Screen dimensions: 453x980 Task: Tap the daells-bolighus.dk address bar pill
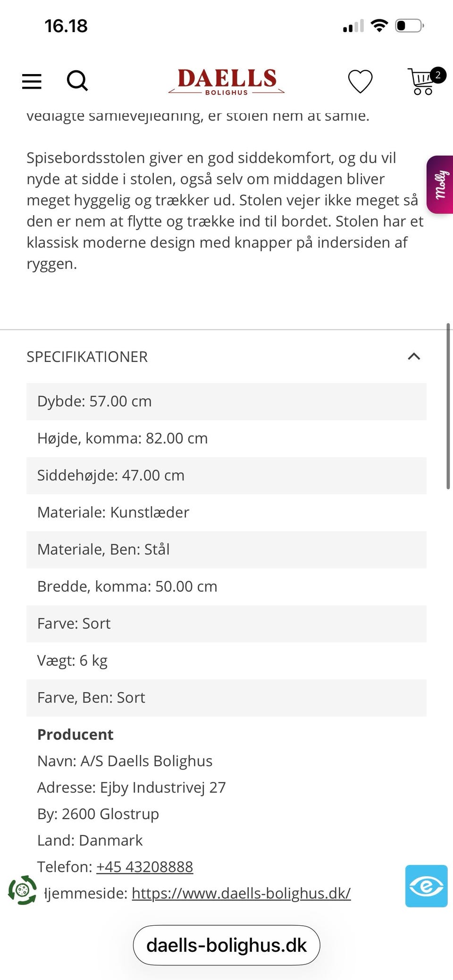(x=226, y=945)
